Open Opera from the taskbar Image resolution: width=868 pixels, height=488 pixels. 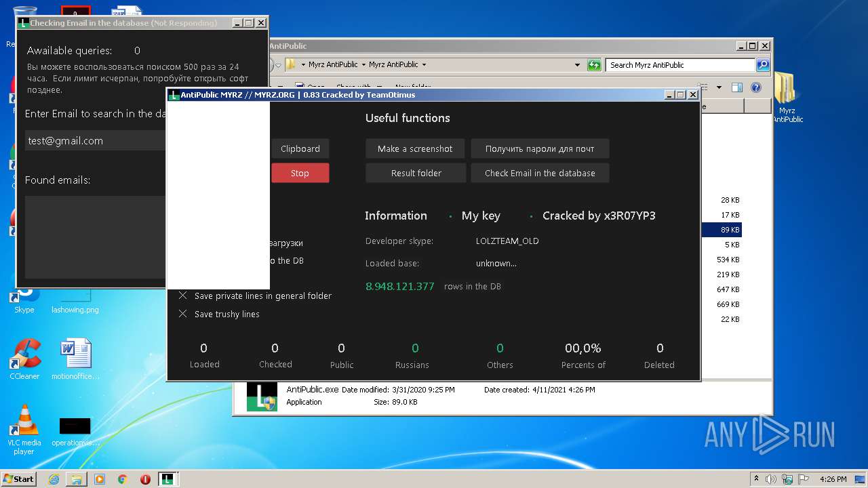point(145,479)
